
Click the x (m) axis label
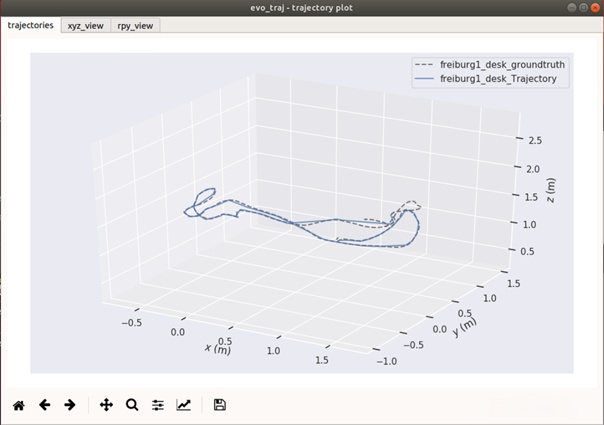(218, 349)
